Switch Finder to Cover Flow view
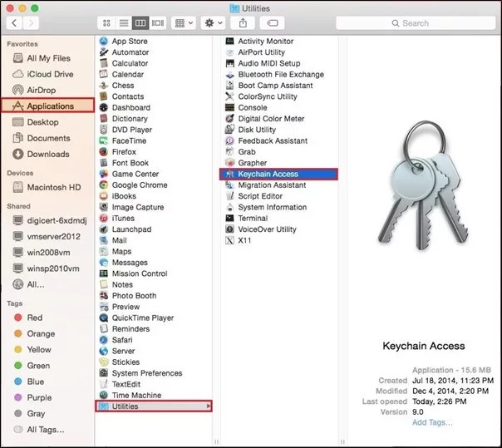 click(x=158, y=23)
